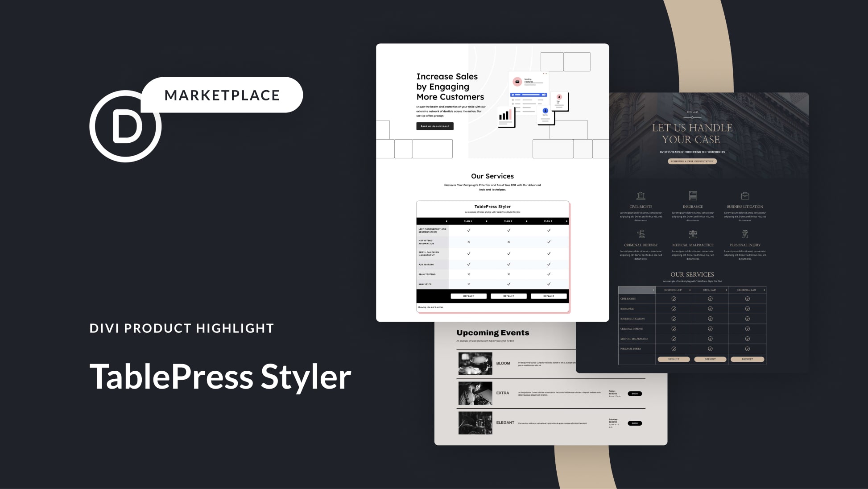Select the TablePress Styler thumbnail preview
This screenshot has height=489, width=868.
coord(492,257)
